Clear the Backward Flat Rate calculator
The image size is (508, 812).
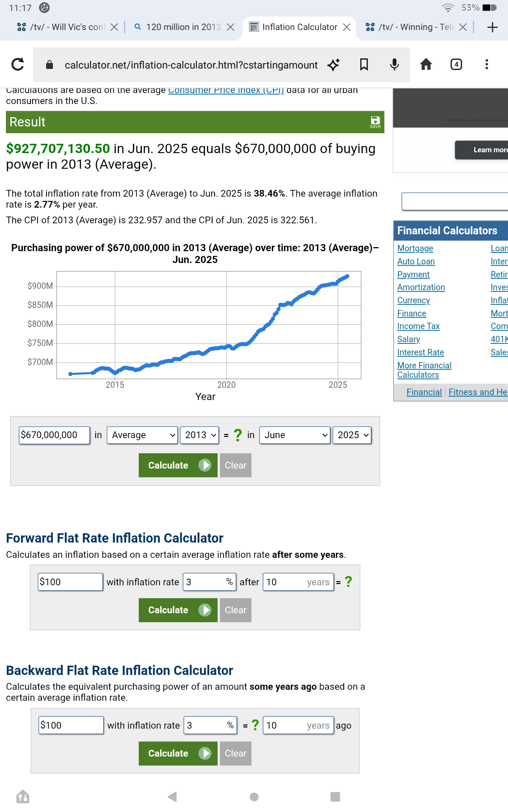[236, 753]
